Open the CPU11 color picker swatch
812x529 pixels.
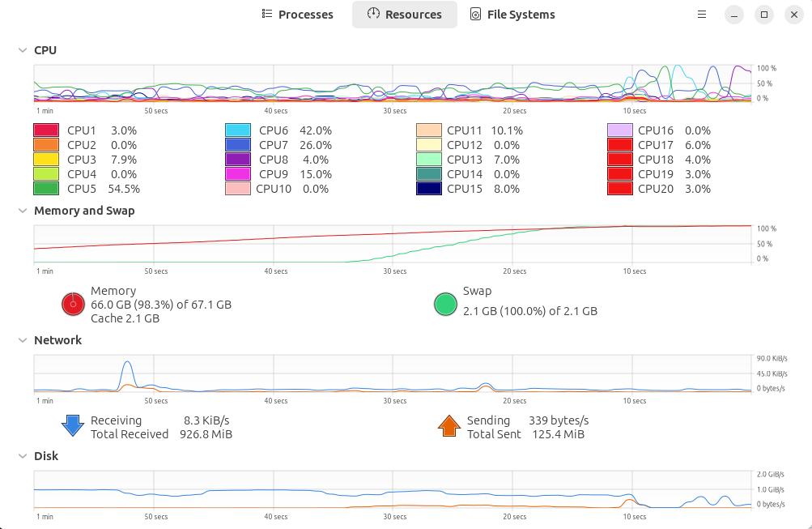[x=428, y=130]
